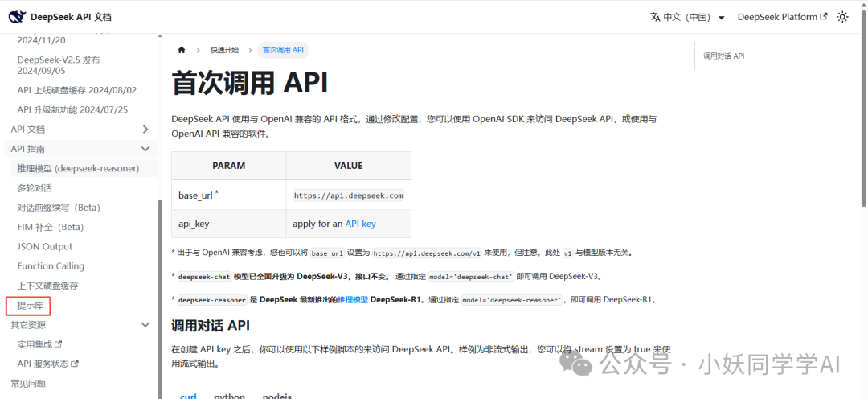Open the 常见问题 sidebar item
The height and width of the screenshot is (399, 868).
[28, 384]
